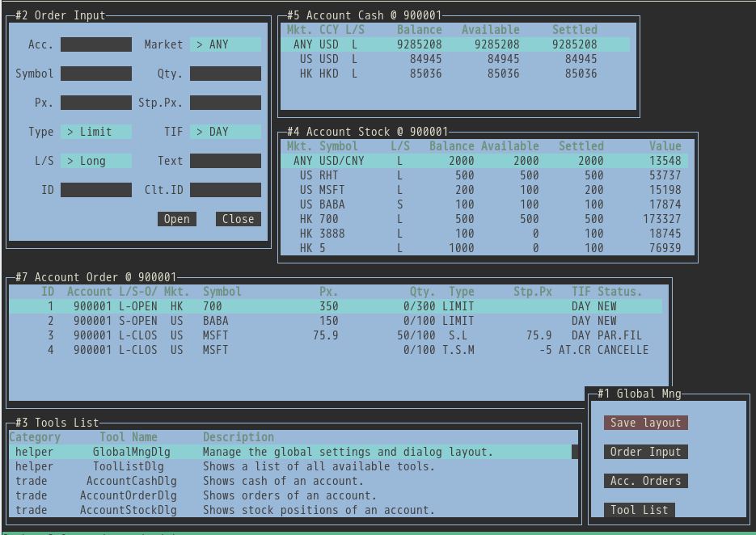Click the Save layout button
This screenshot has width=756, height=535.
pyautogui.click(x=645, y=423)
